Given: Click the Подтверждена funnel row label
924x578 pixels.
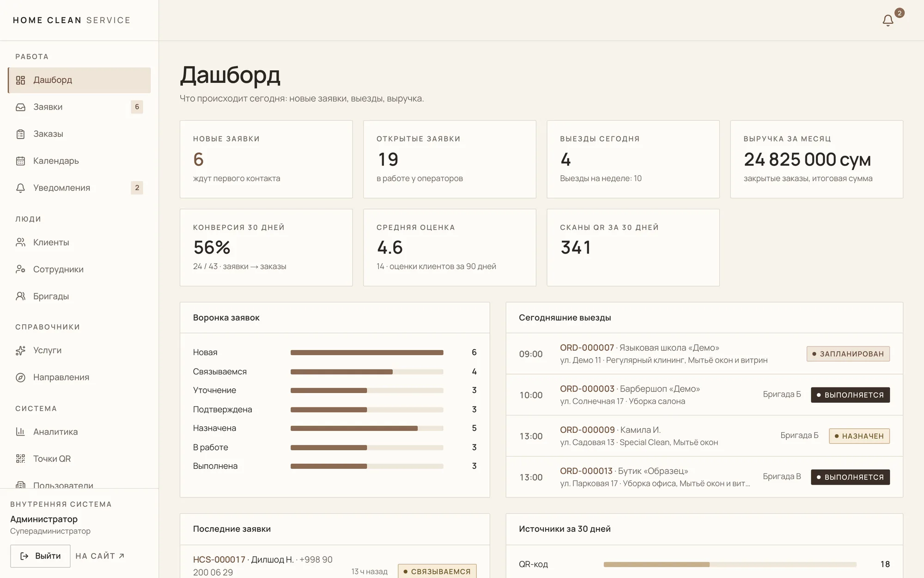Looking at the screenshot, I should click(223, 410).
